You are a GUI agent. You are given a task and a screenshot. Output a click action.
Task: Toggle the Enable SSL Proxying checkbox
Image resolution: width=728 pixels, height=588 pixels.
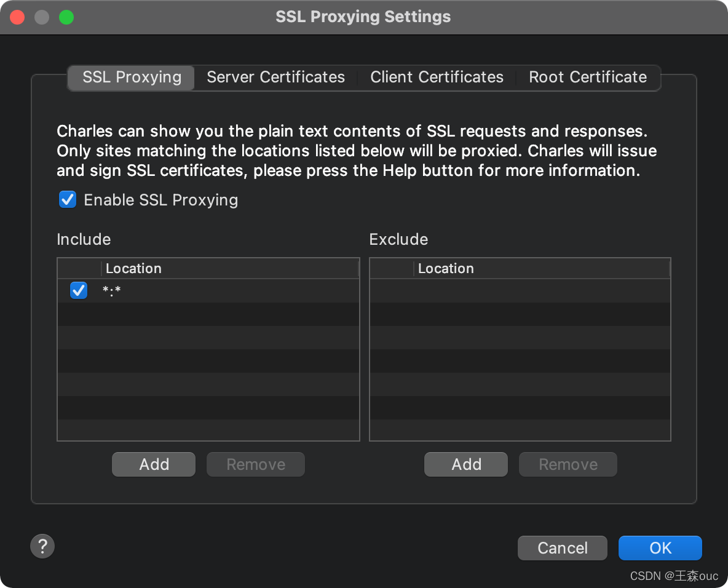click(x=67, y=200)
